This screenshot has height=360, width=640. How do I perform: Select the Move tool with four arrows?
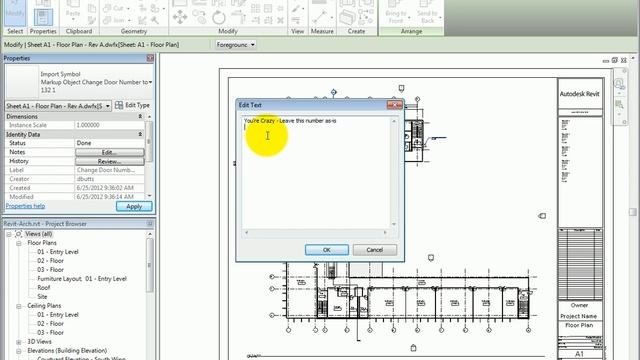[x=180, y=17]
